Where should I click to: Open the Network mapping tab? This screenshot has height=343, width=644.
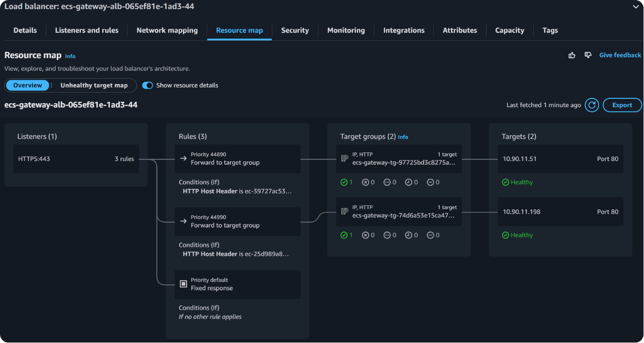coord(167,30)
